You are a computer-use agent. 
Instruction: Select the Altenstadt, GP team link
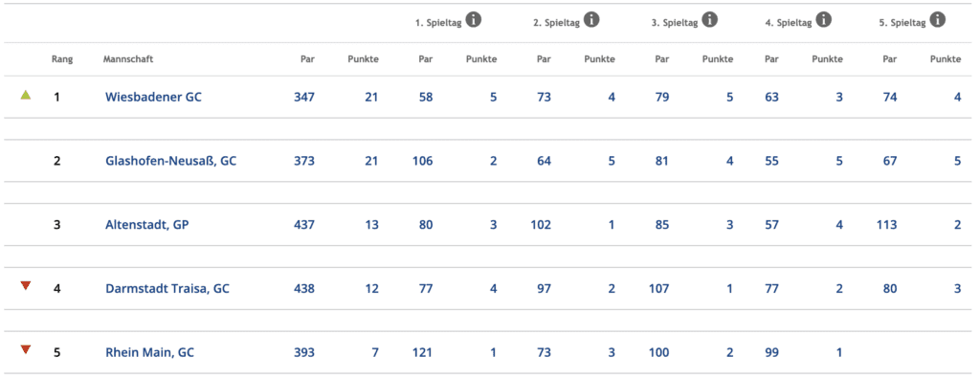click(x=146, y=225)
